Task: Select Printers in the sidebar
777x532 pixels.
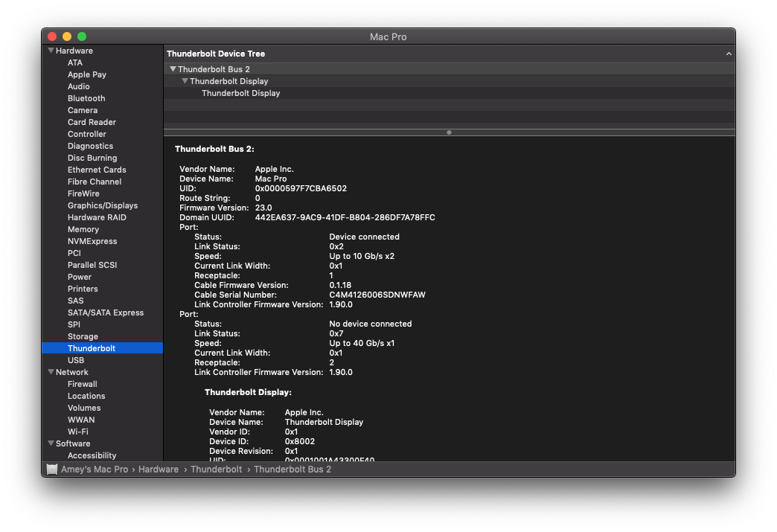Action: point(83,289)
